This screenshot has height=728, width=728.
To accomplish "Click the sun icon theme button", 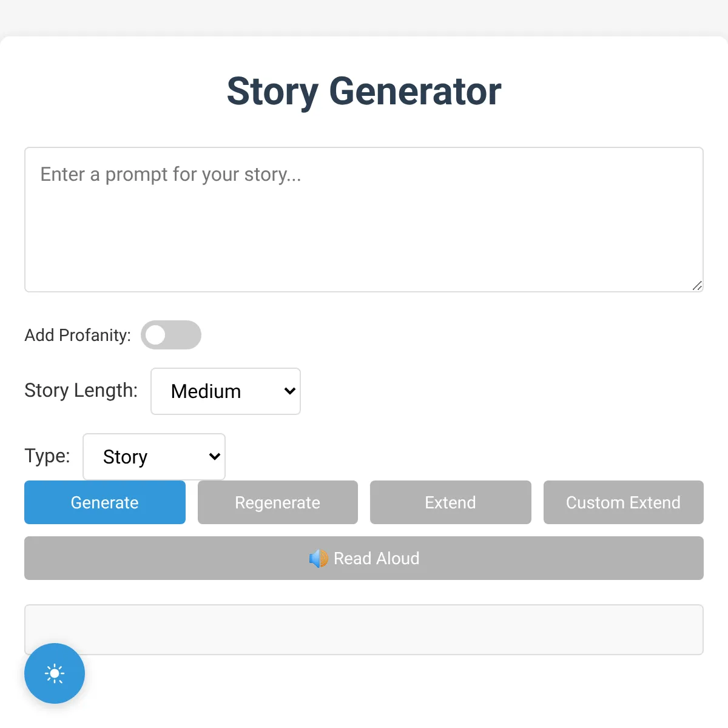I will (55, 673).
